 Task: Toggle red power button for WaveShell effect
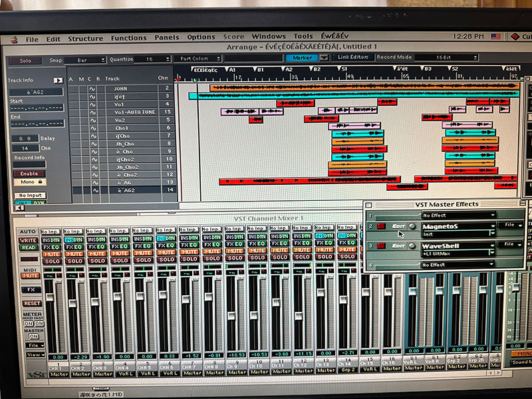coord(380,246)
